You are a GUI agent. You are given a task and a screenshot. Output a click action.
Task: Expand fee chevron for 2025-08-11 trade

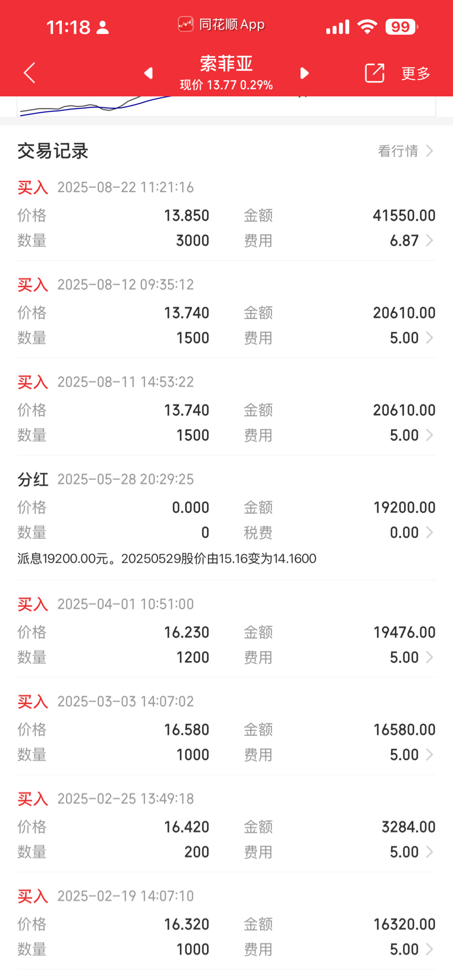(430, 435)
